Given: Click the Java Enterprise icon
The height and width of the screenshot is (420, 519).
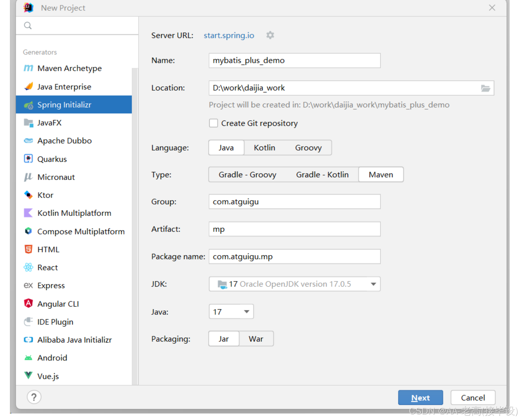Looking at the screenshot, I should coord(28,87).
